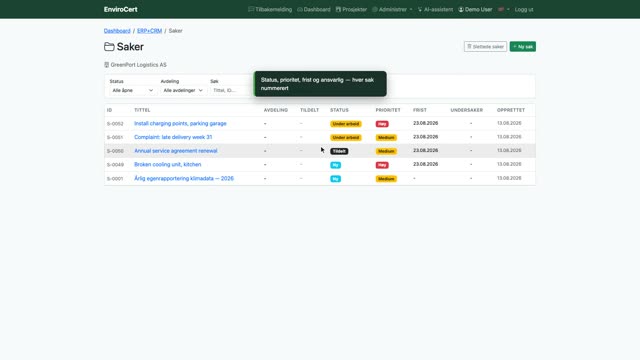Open the AI-assistent page

click(435, 9)
